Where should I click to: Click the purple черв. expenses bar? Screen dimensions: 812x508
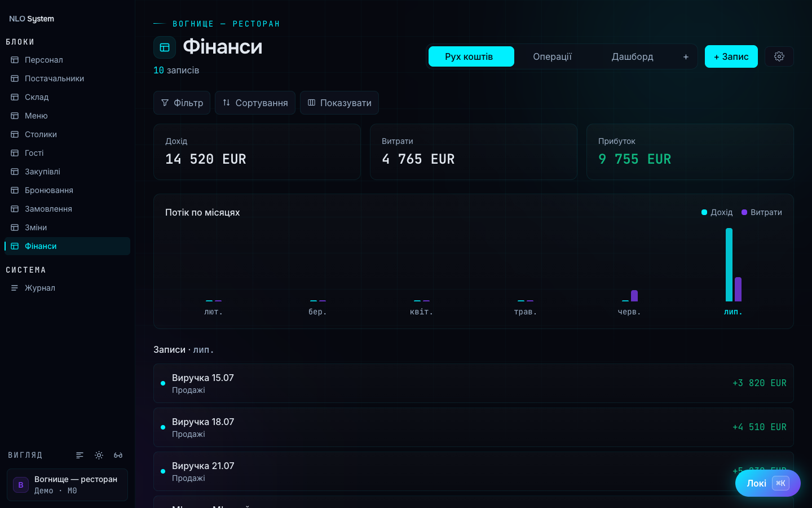634,296
